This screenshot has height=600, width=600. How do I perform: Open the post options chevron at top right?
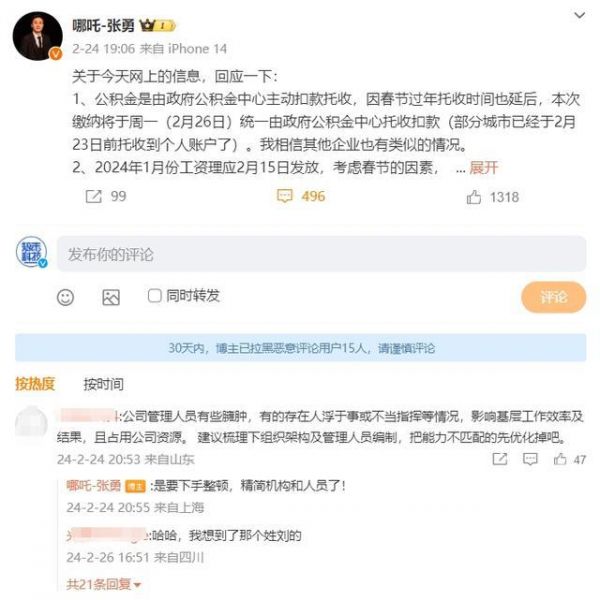point(580,15)
